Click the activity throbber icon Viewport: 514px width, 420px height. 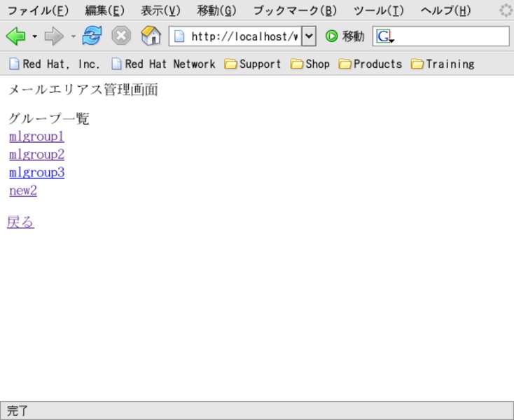(506, 10)
